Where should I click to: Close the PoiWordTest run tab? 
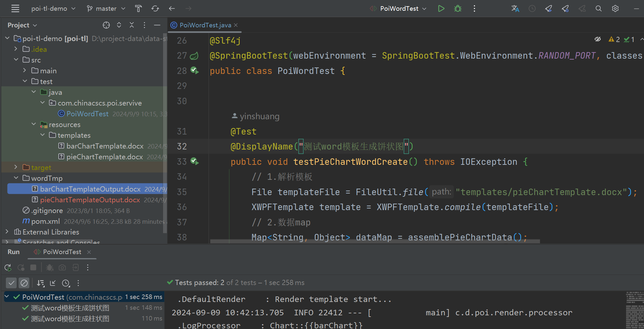coord(89,252)
